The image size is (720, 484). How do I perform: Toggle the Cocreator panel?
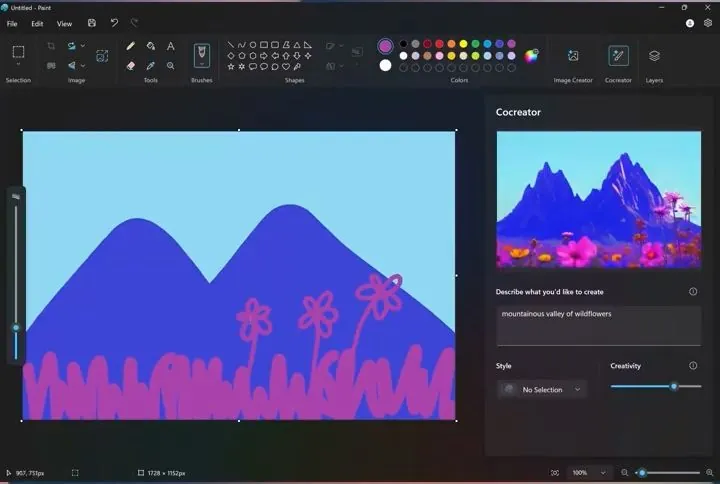(x=618, y=56)
